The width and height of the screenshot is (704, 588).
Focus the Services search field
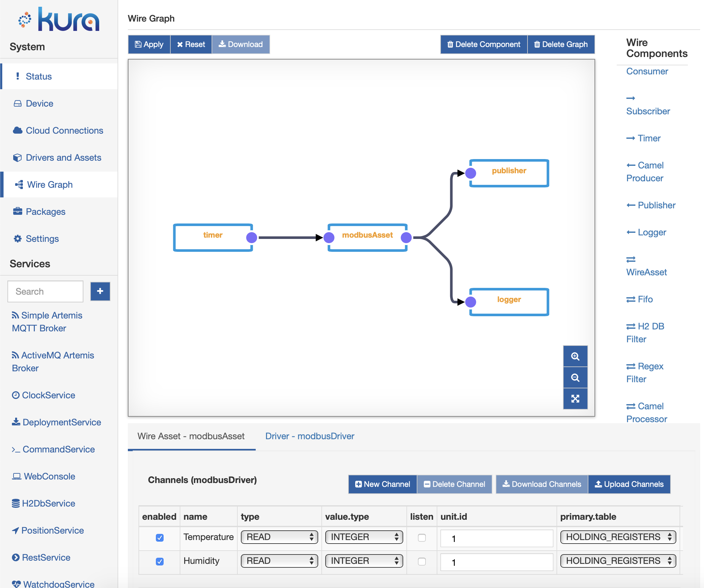(x=46, y=291)
